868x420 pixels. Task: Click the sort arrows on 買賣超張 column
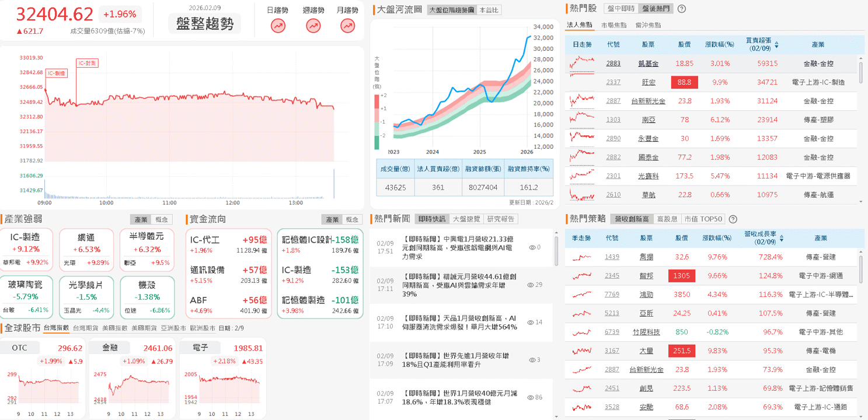(x=776, y=44)
